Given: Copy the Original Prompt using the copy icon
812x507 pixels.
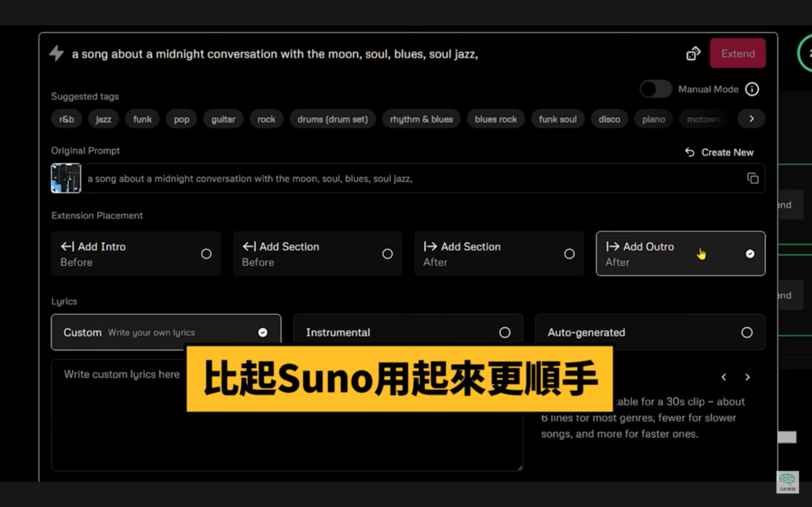Looking at the screenshot, I should pos(752,178).
